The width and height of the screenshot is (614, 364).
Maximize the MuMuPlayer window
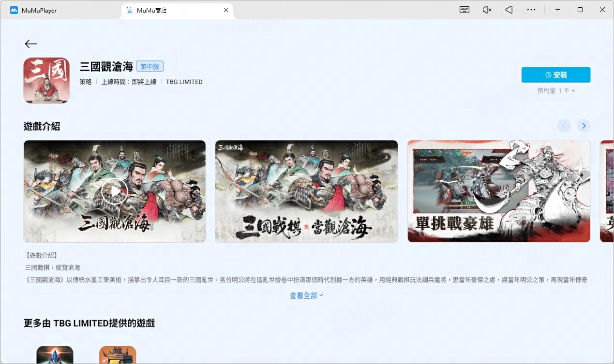[x=580, y=10]
